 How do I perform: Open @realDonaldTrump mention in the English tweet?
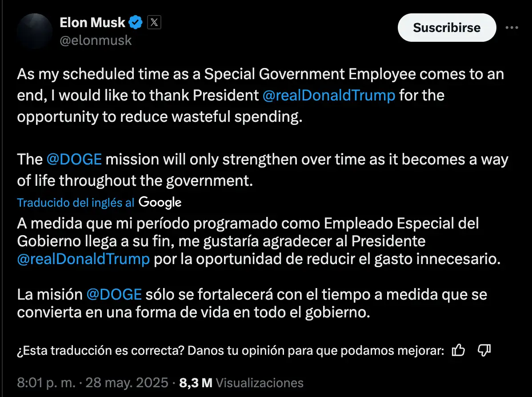pyautogui.click(x=328, y=96)
